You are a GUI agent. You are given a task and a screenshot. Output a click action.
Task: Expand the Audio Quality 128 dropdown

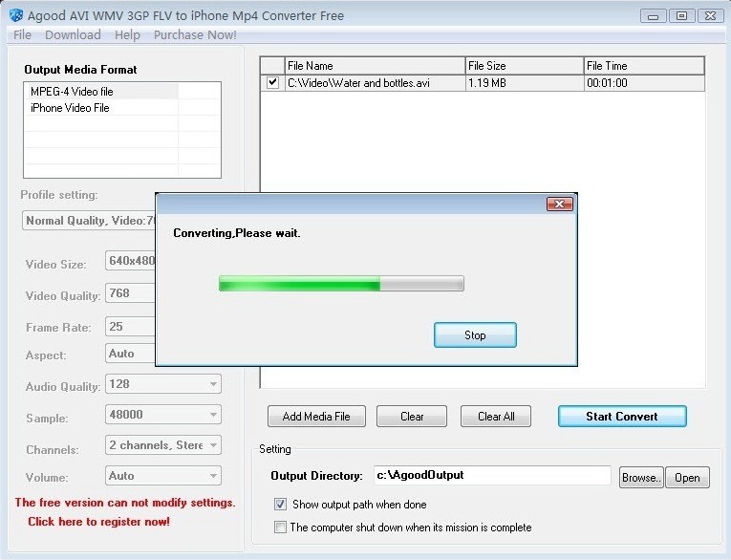tap(213, 384)
